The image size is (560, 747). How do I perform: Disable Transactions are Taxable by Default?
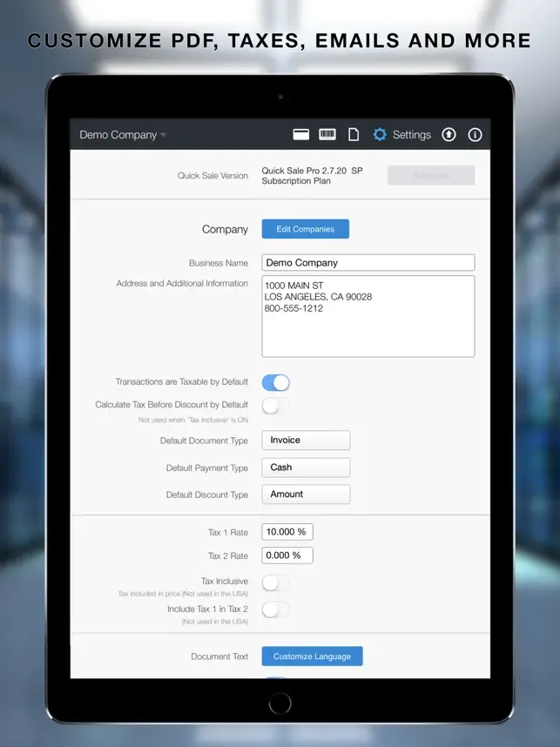tap(275, 382)
